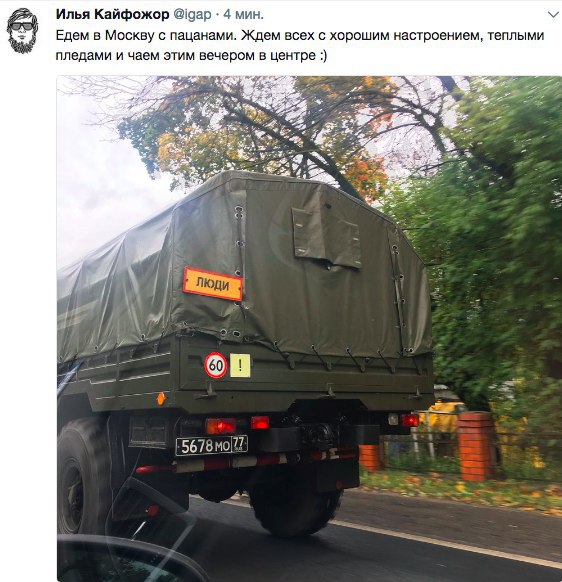Screen dimensions: 562x582
Task: Open the Илья Кайфожор display name link
Action: pyautogui.click(x=112, y=14)
